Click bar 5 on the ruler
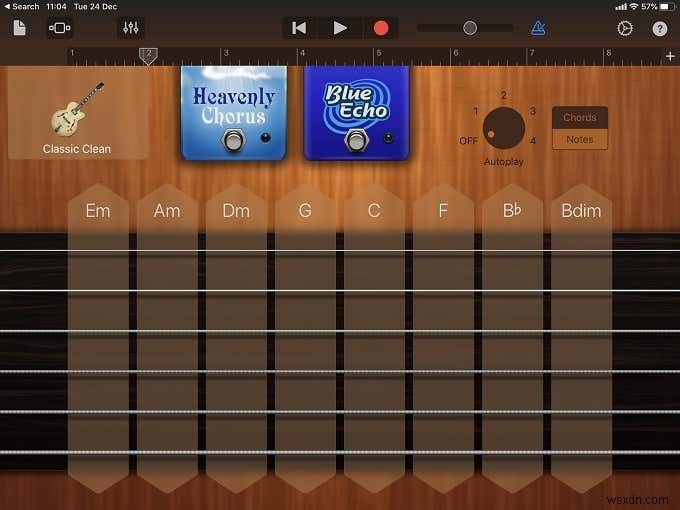680x510 pixels. coord(379,53)
